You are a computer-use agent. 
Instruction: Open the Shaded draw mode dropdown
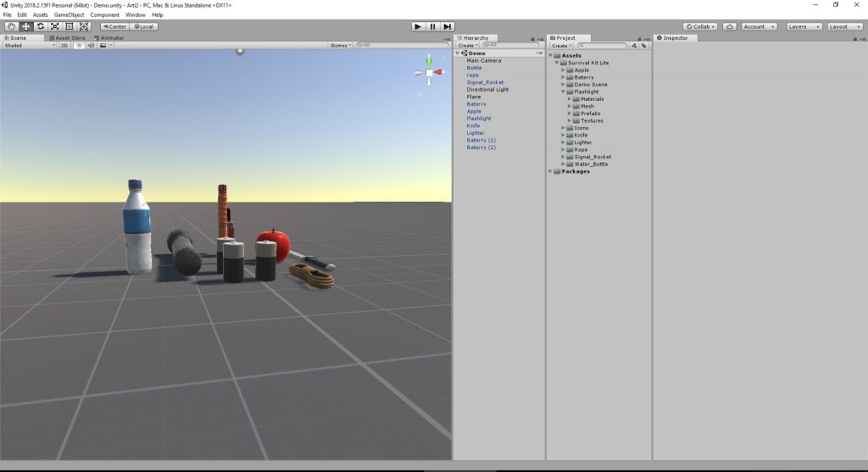pos(29,46)
